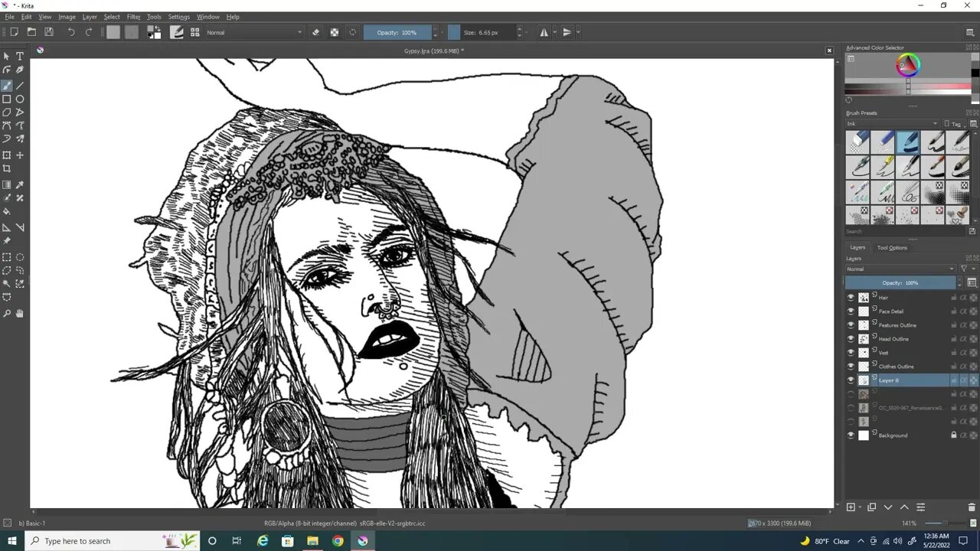Hide the Vest layer
Screen dimensions: 980x551
click(851, 353)
